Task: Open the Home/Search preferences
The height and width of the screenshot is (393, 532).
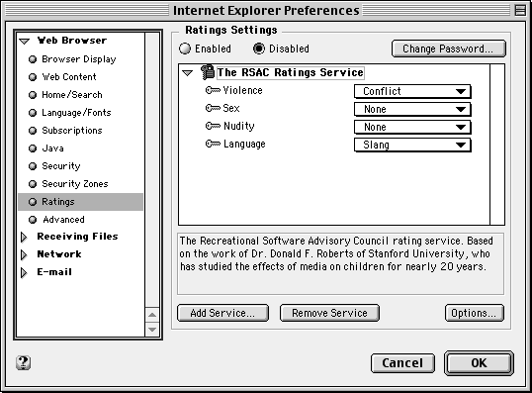Action: tap(72, 95)
